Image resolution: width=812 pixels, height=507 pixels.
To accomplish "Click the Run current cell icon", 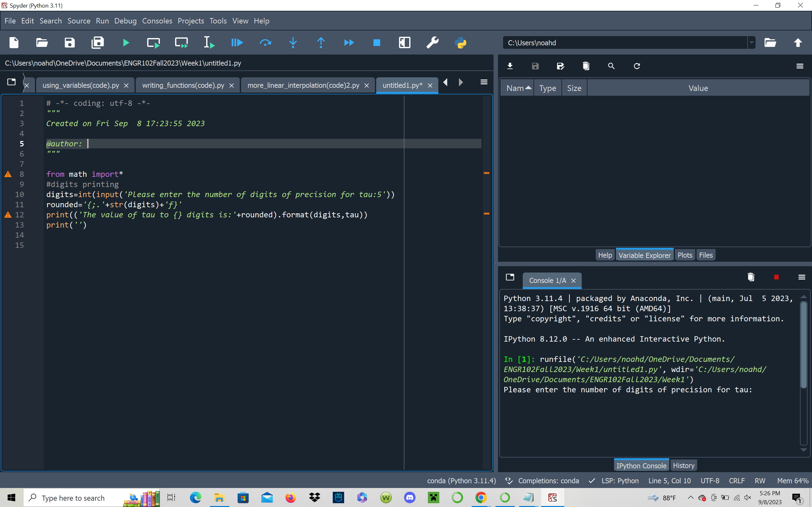I will [x=153, y=42].
